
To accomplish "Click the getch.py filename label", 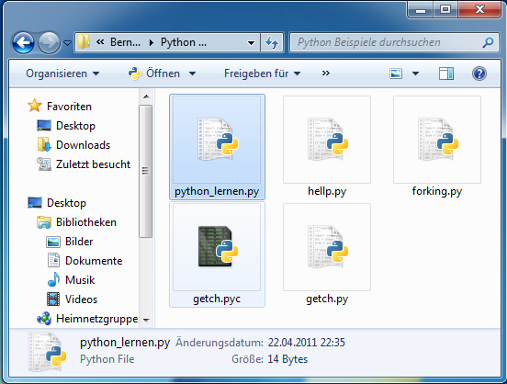I will (x=327, y=299).
